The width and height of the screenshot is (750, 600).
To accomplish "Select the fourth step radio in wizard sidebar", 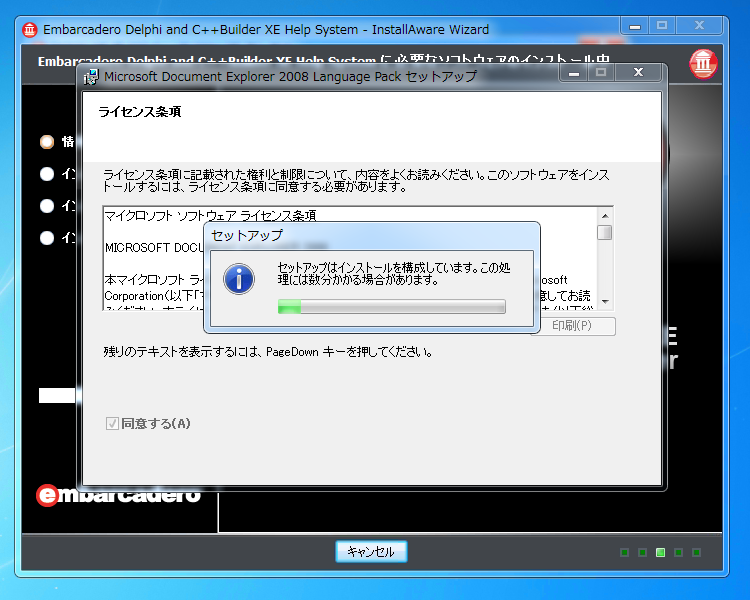I will pyautogui.click(x=47, y=237).
